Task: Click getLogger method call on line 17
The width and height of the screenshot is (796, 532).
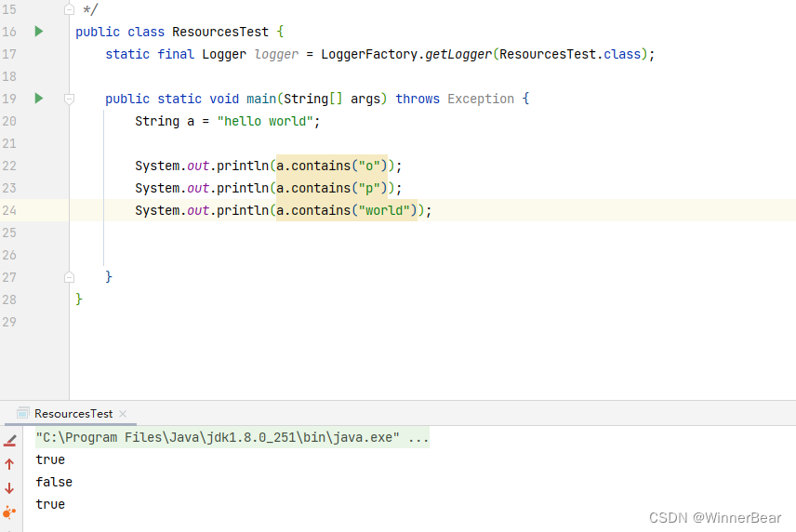Action: coord(458,54)
